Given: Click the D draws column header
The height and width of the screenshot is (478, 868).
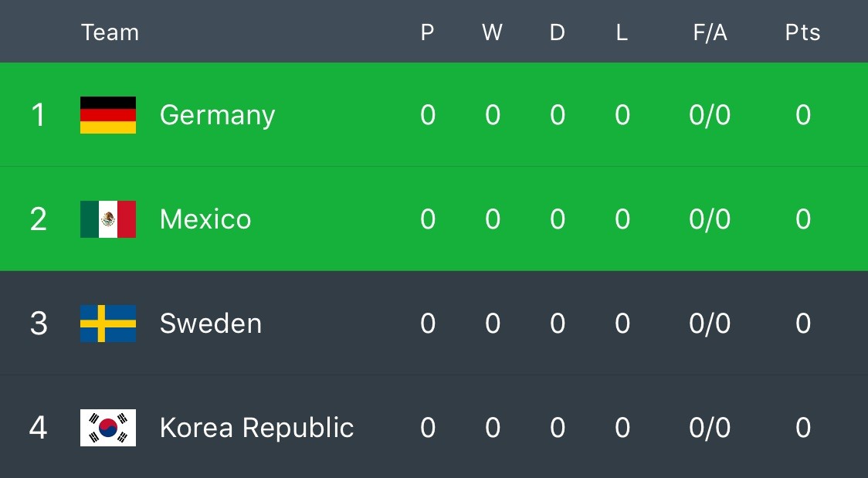Looking at the screenshot, I should pos(557,32).
